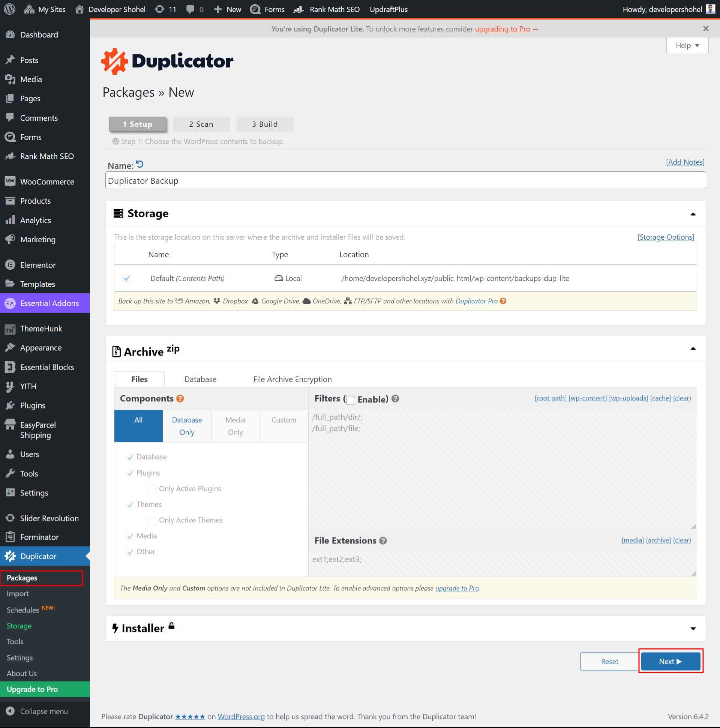Toggle the Plugins component checkbox
This screenshot has width=720, height=728.
click(x=130, y=473)
